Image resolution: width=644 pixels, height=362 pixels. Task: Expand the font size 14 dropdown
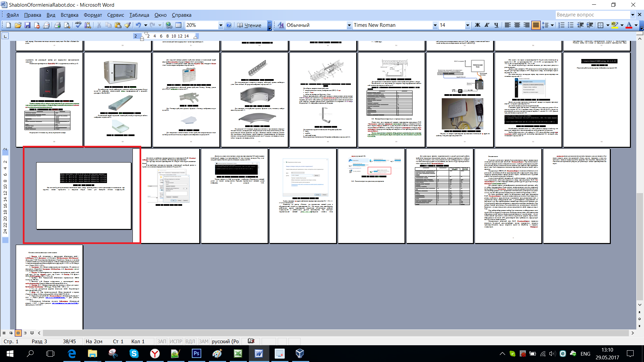tap(467, 25)
